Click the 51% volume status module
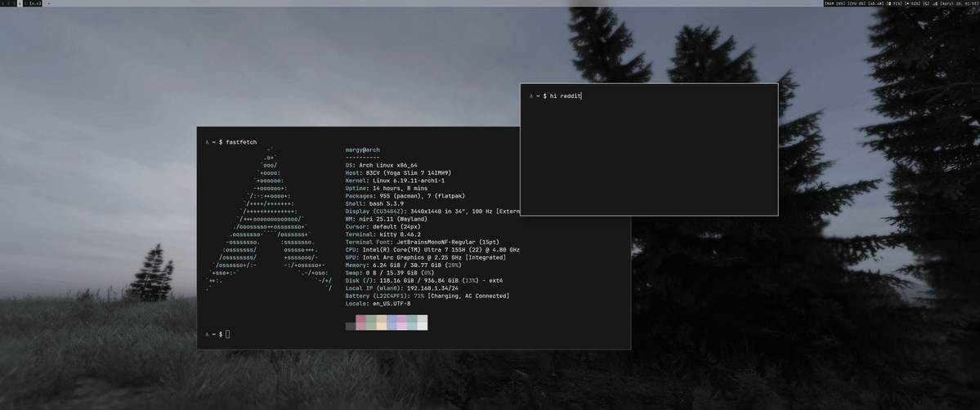 [912, 3]
